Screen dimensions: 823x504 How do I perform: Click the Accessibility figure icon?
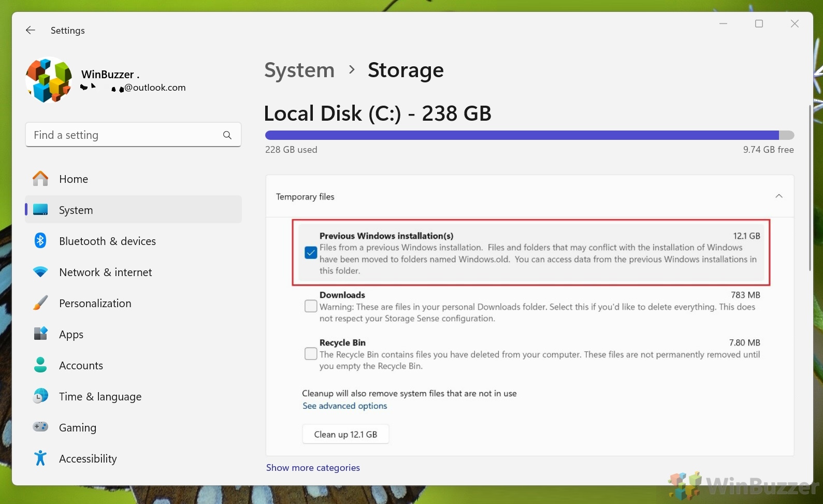[x=40, y=458]
